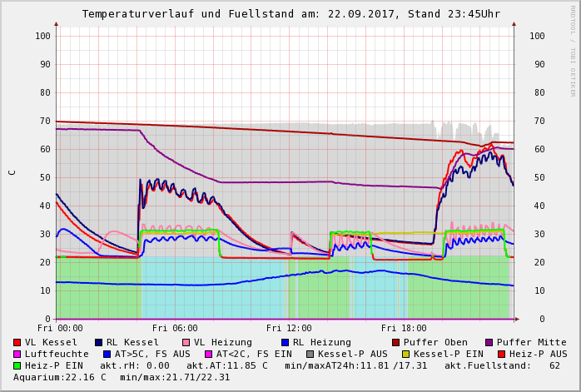Image resolution: width=581 pixels, height=392 pixels.
Task: Click the AT<2C, FS EIN legend swatch
Action: 210,354
